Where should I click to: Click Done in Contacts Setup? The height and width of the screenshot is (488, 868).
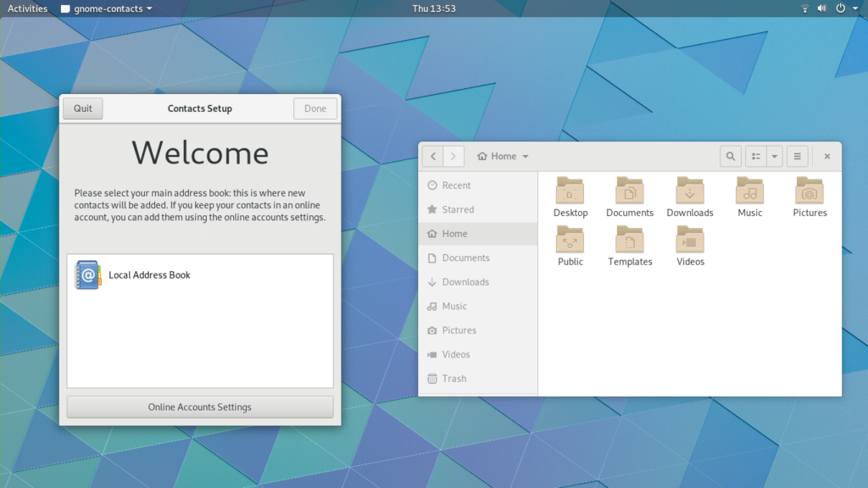coord(314,108)
